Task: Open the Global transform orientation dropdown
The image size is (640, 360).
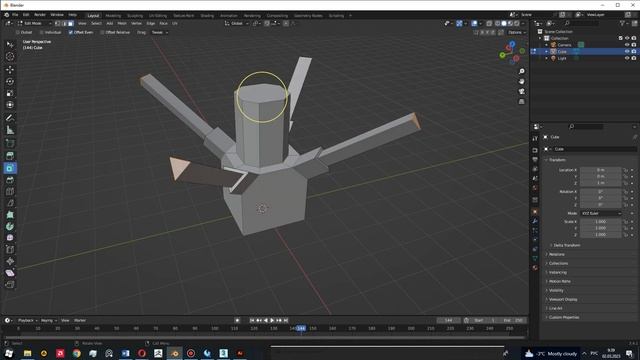Action: click(236, 23)
